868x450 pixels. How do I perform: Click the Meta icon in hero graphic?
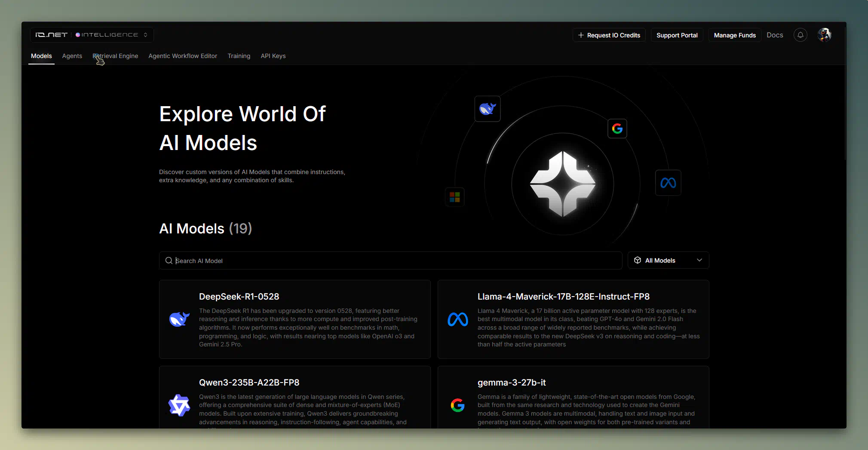[x=668, y=183]
